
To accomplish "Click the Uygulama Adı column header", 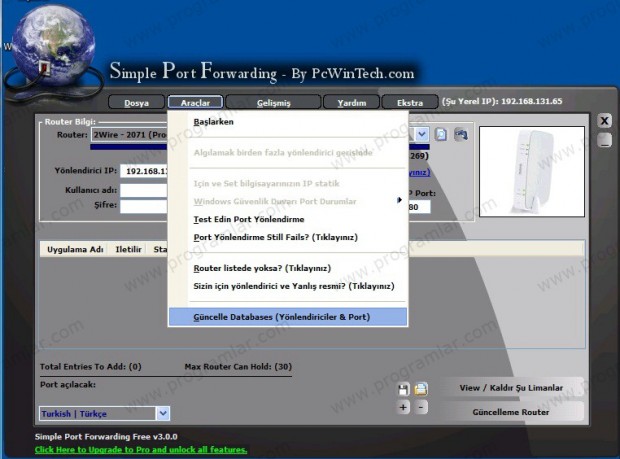I will click(x=75, y=249).
